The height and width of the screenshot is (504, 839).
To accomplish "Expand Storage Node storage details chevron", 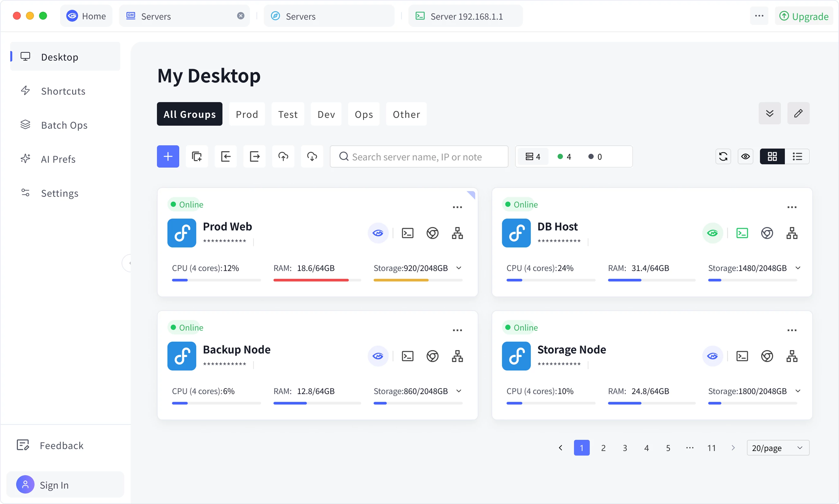I will [x=798, y=391].
